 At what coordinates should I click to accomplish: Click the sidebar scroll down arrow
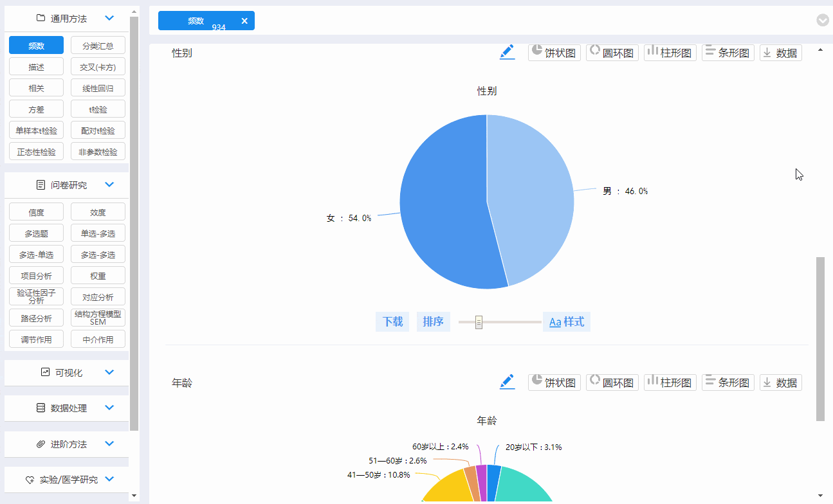click(x=134, y=495)
